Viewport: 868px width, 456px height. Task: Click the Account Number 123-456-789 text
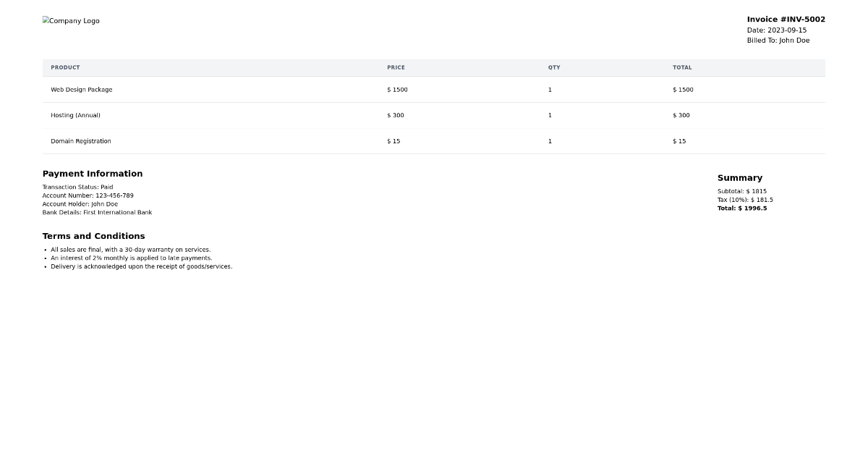[x=88, y=195]
